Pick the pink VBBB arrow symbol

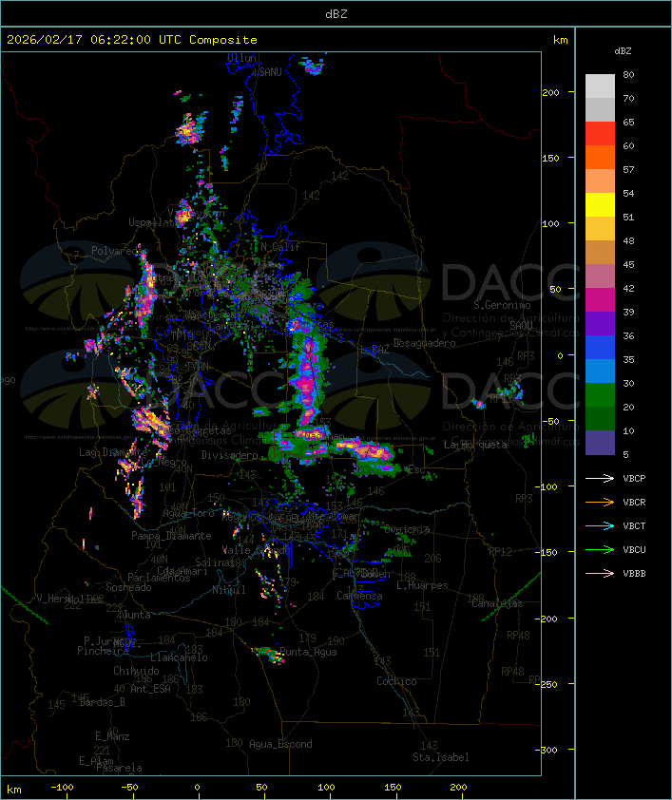coord(600,573)
